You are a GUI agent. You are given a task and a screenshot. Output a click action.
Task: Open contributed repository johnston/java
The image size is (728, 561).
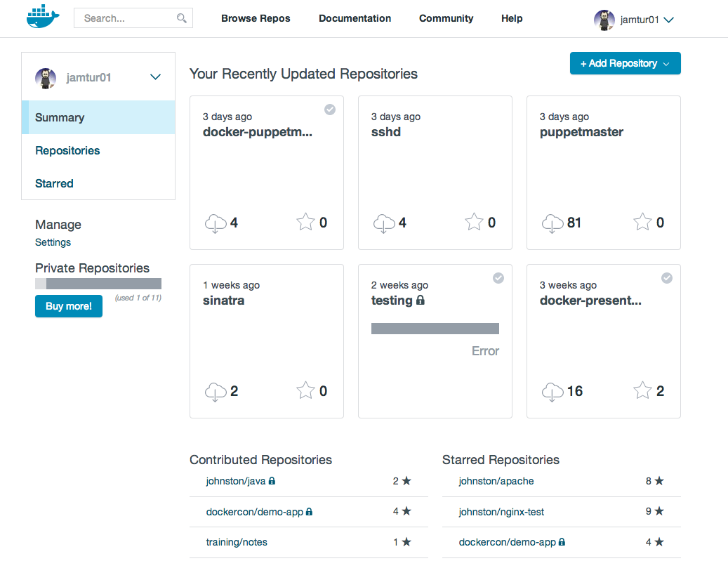pyautogui.click(x=236, y=481)
